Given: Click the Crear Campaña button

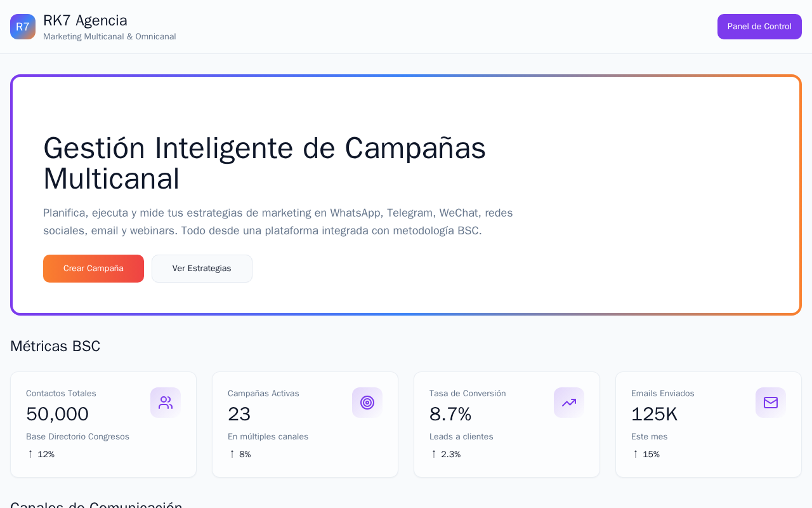Looking at the screenshot, I should tap(93, 269).
